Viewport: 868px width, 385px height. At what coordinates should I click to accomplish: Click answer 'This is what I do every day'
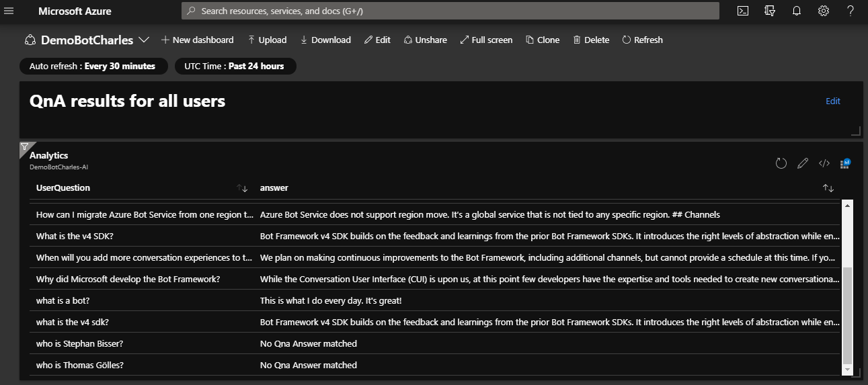click(330, 301)
